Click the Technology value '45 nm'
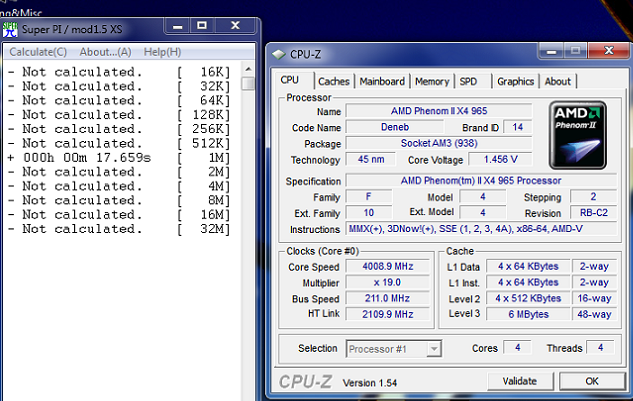The image size is (633, 401). coord(371,160)
